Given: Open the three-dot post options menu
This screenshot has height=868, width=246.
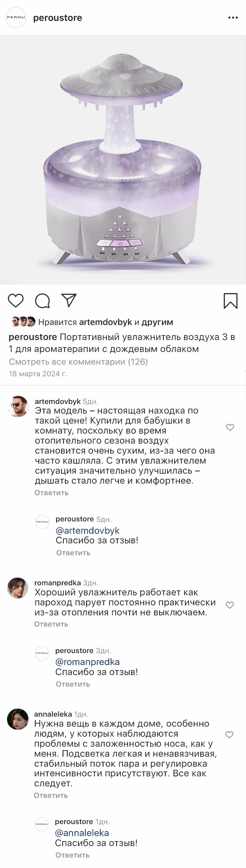Looking at the screenshot, I should pos(233,18).
